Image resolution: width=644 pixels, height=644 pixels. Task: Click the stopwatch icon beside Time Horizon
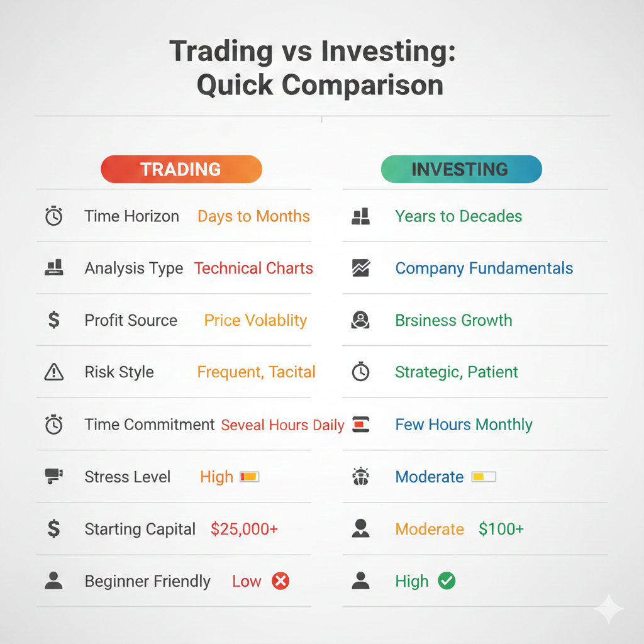click(54, 216)
